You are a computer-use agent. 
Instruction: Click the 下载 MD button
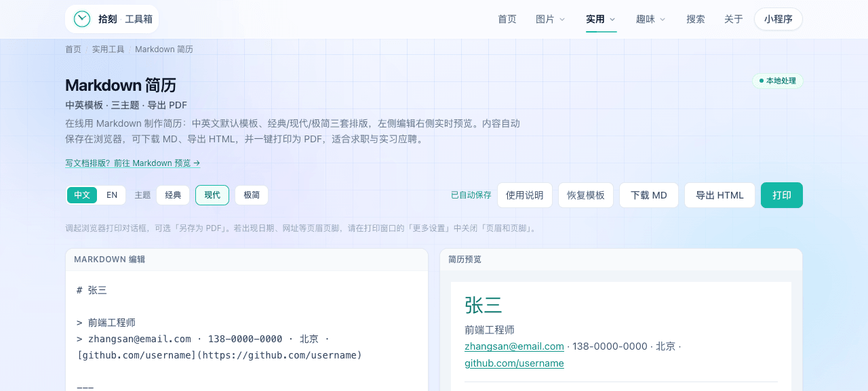click(649, 195)
